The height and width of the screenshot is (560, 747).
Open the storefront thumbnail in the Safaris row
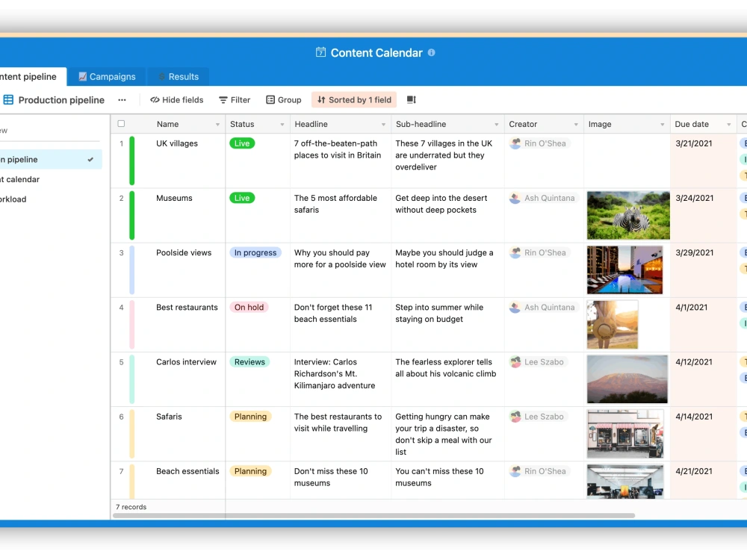tap(625, 434)
